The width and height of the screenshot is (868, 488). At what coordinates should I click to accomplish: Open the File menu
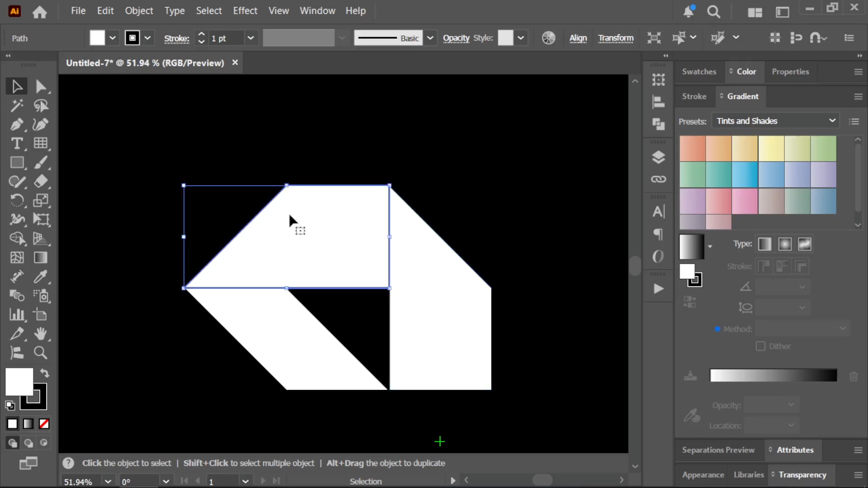click(78, 10)
